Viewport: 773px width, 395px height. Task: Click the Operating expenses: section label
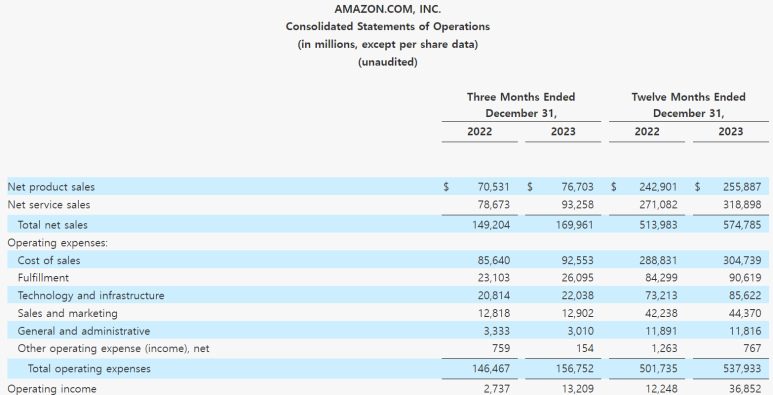pyautogui.click(x=57, y=243)
